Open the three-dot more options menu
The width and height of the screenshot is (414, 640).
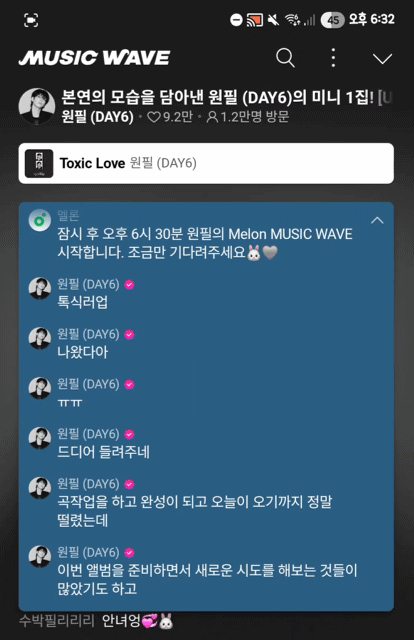coord(333,58)
